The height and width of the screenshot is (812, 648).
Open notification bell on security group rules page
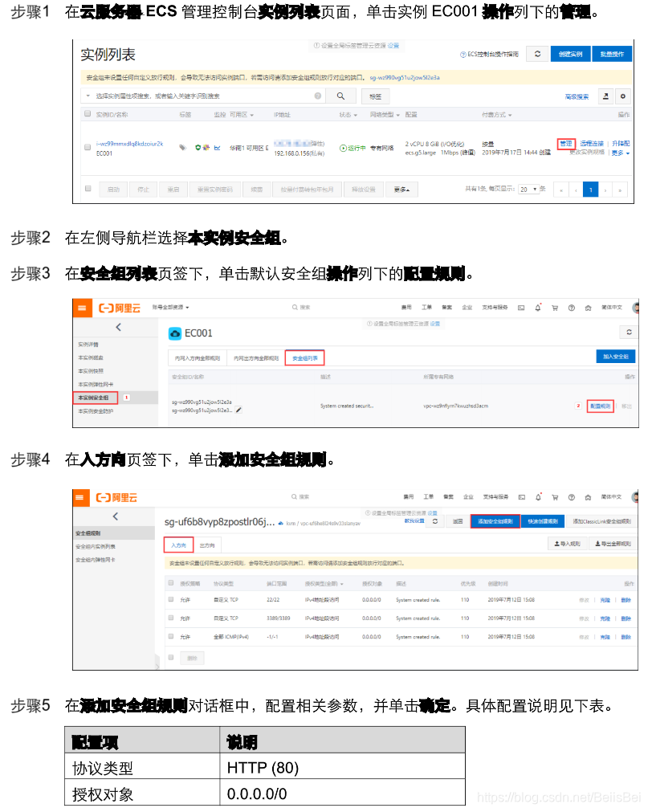[538, 496]
